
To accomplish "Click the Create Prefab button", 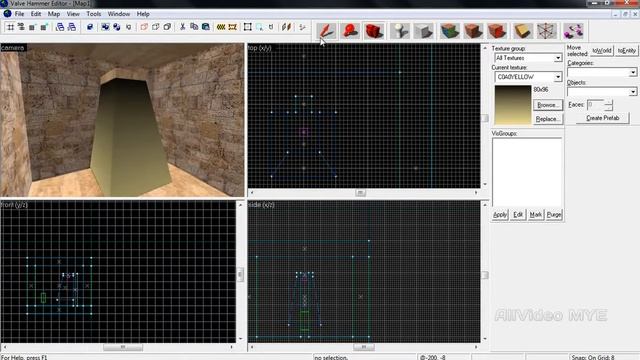I will (602, 118).
